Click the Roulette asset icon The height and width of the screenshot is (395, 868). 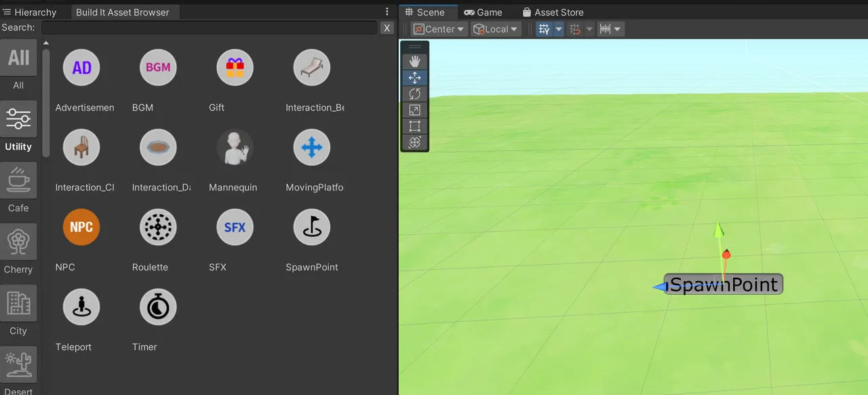coord(158,227)
